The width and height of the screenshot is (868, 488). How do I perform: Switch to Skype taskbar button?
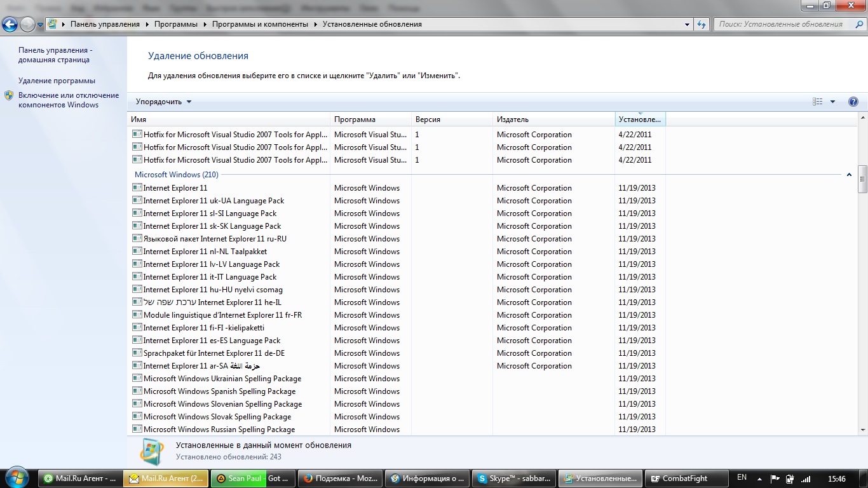point(514,478)
